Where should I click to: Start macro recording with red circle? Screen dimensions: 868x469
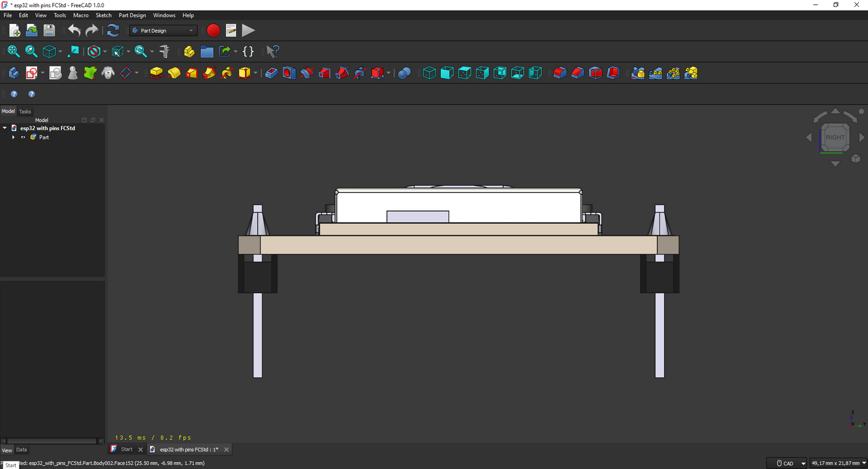(x=213, y=31)
